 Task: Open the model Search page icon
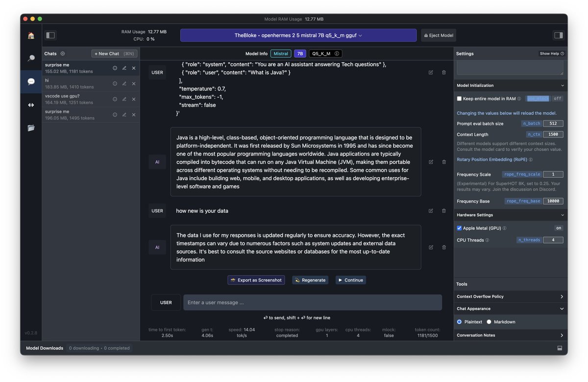31,58
